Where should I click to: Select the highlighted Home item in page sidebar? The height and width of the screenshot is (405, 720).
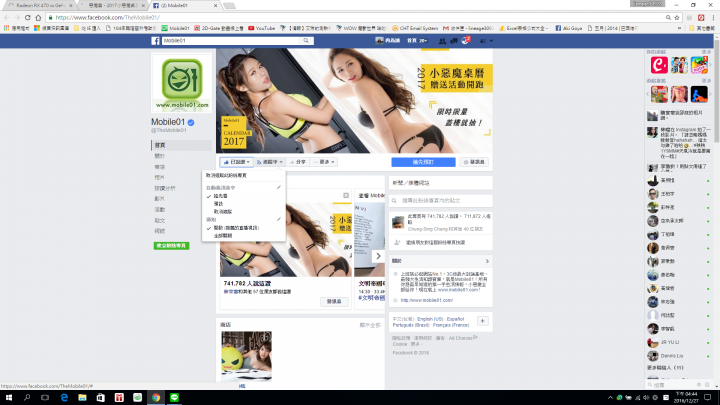click(x=181, y=145)
